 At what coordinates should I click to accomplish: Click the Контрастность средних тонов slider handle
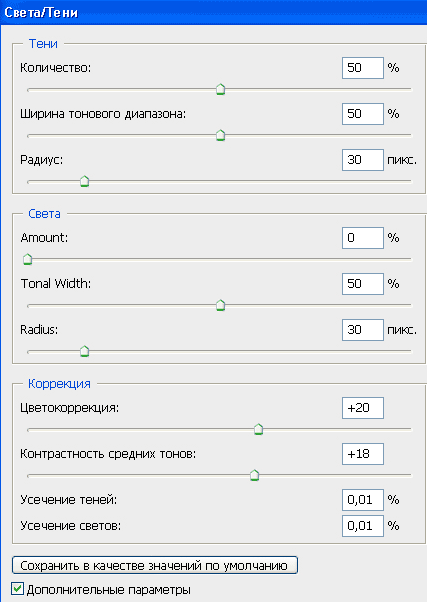pos(254,475)
